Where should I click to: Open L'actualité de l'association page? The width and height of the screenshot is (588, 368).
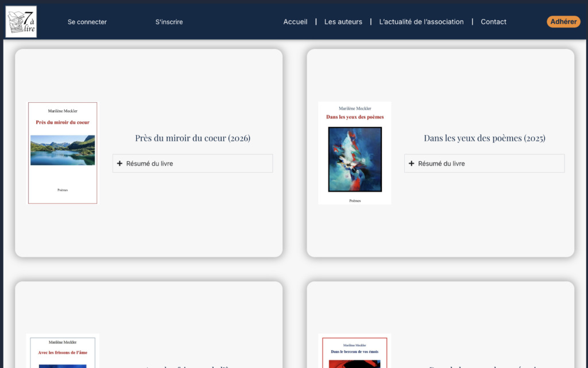[421, 22]
